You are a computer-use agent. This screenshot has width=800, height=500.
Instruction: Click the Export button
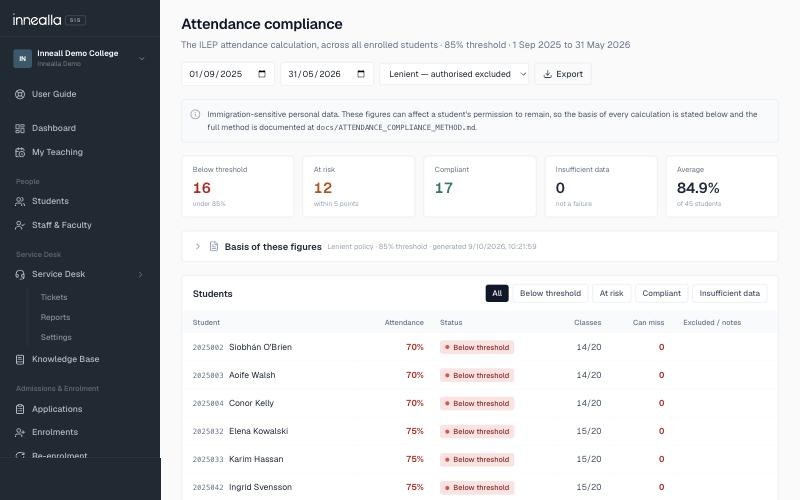tap(563, 74)
